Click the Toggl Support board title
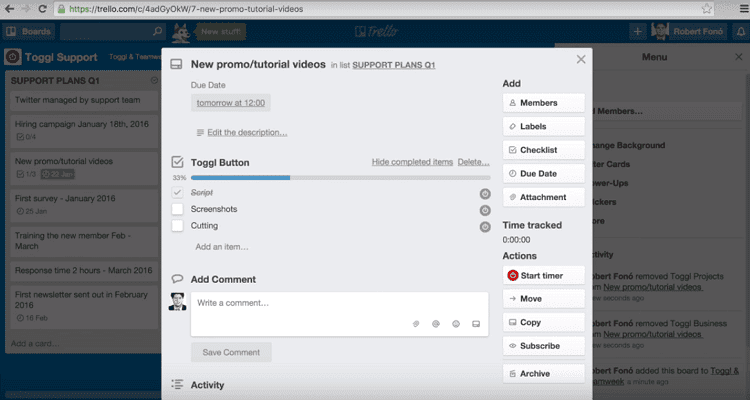This screenshot has height=400, width=750. 61,57
